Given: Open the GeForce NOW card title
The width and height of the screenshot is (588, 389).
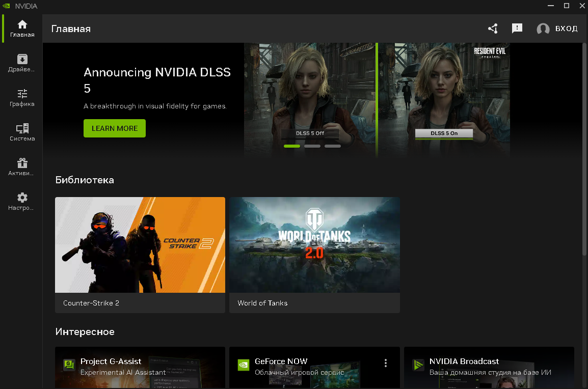Looking at the screenshot, I should 281,362.
